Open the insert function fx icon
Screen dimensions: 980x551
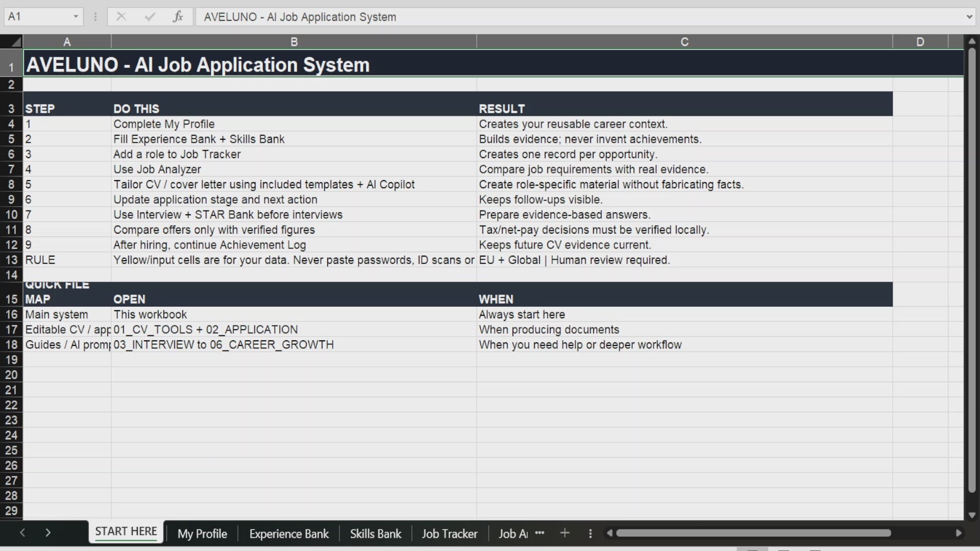178,17
